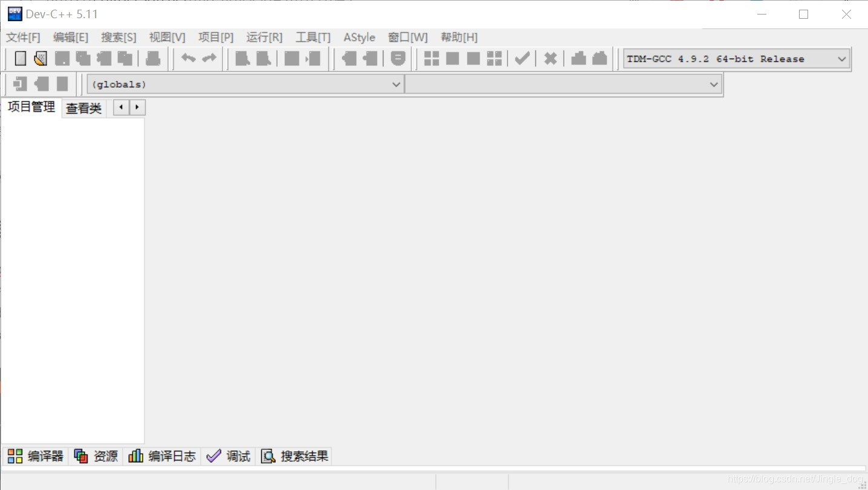Select the 调试 bottom tab

(228, 456)
